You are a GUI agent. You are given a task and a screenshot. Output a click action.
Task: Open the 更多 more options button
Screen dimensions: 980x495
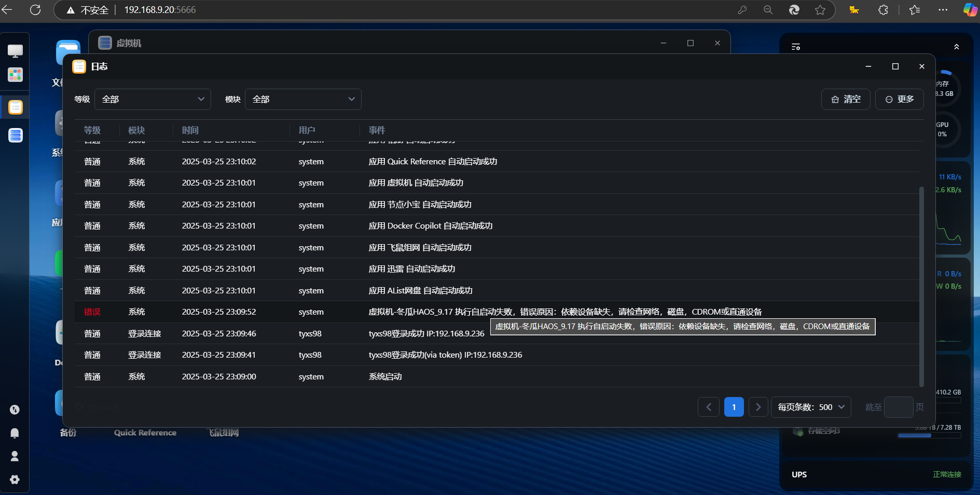900,99
